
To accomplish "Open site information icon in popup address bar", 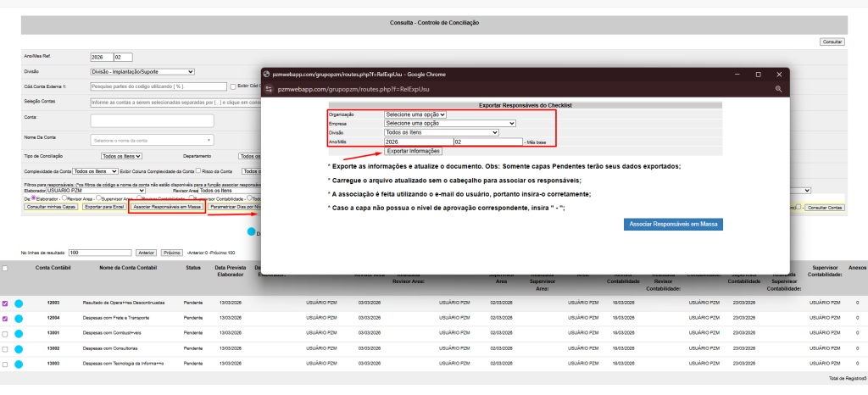I will [270, 88].
